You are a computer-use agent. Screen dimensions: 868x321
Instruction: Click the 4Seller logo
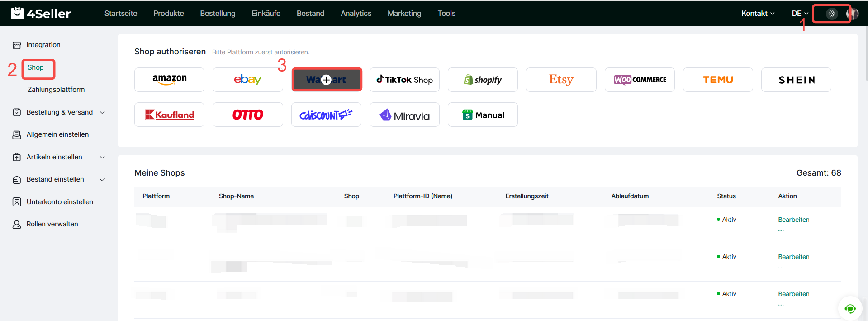[x=41, y=14]
